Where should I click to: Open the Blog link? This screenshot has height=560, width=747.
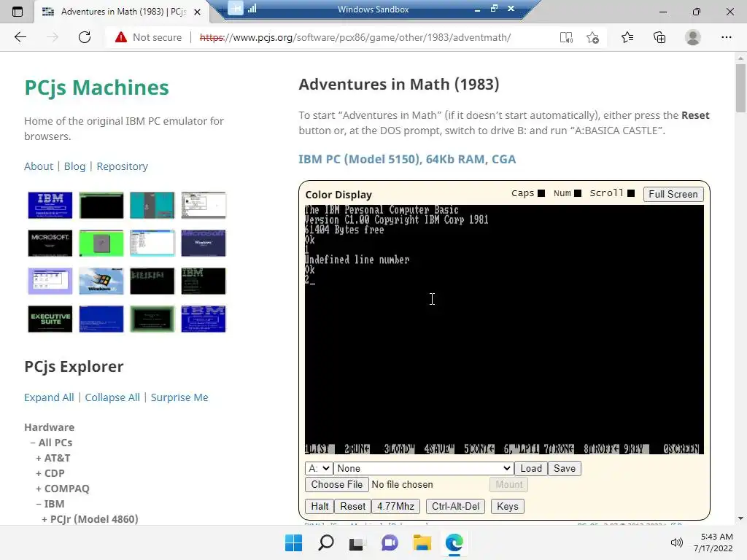[x=75, y=166]
